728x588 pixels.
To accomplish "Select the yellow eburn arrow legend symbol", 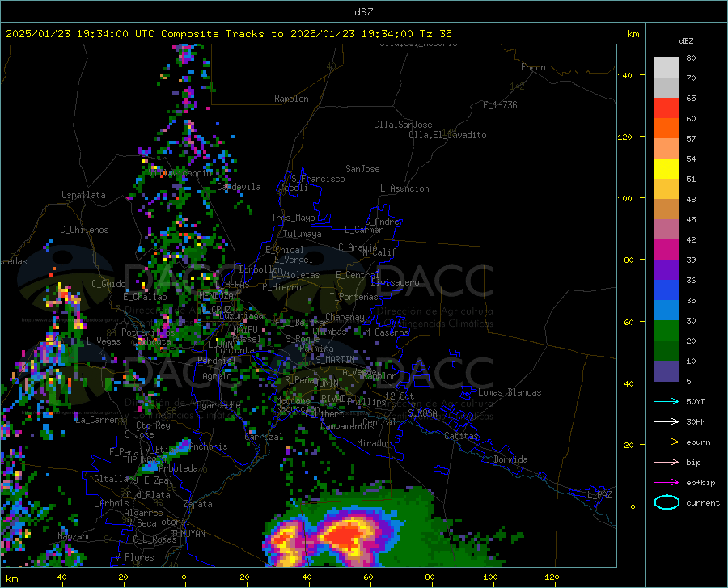I will tap(667, 442).
